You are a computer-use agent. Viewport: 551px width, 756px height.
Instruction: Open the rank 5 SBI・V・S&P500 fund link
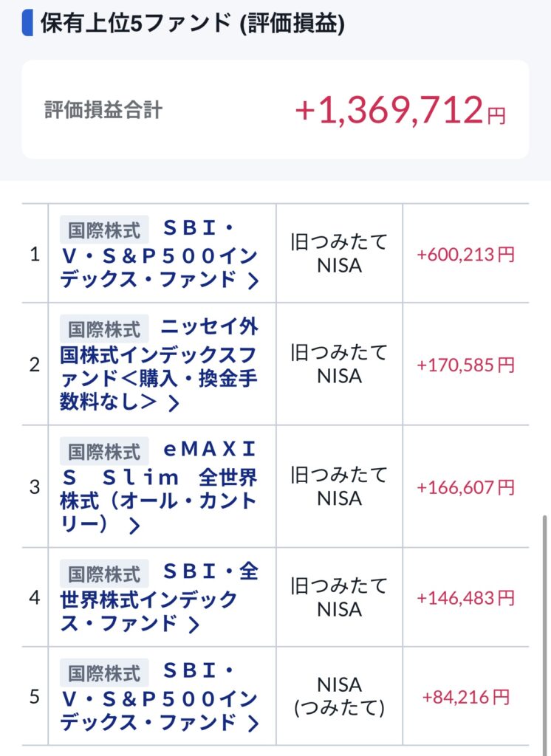[x=159, y=696]
